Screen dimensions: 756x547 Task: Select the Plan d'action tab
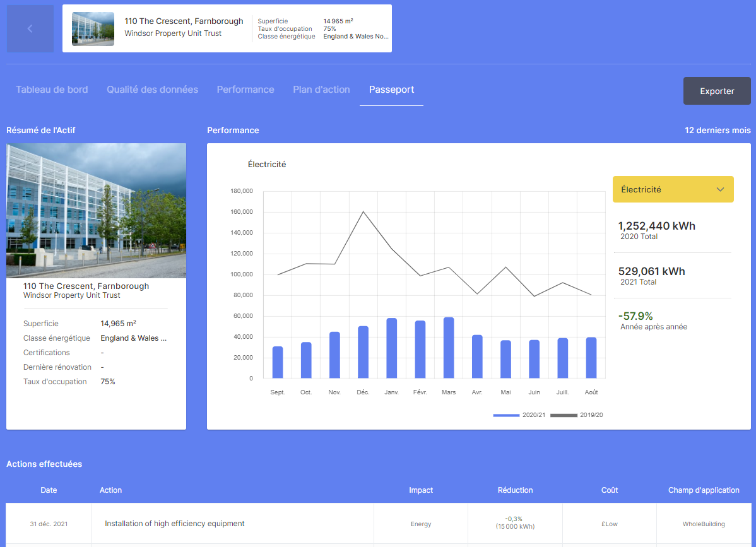(x=321, y=90)
